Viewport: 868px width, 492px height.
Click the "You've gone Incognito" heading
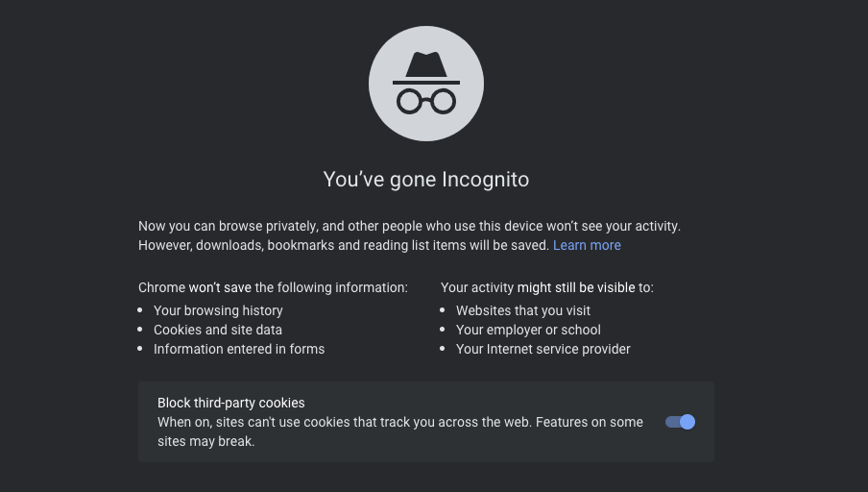pos(426,180)
